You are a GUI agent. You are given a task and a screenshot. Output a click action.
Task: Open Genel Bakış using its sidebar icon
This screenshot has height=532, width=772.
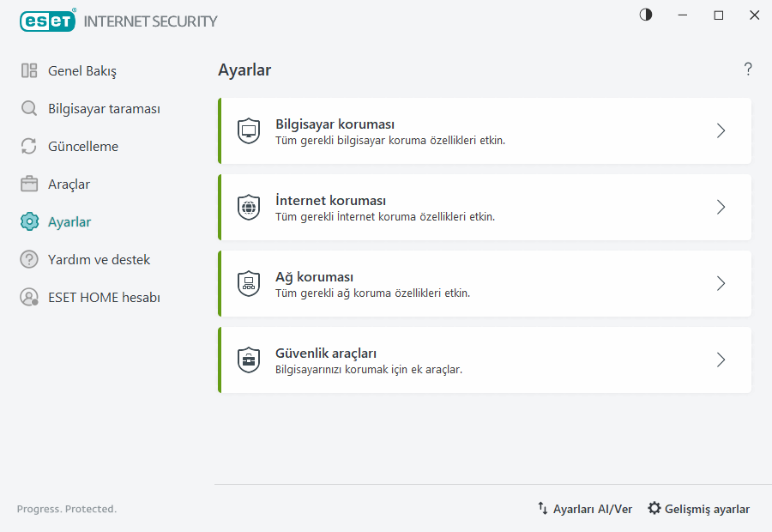(x=27, y=70)
